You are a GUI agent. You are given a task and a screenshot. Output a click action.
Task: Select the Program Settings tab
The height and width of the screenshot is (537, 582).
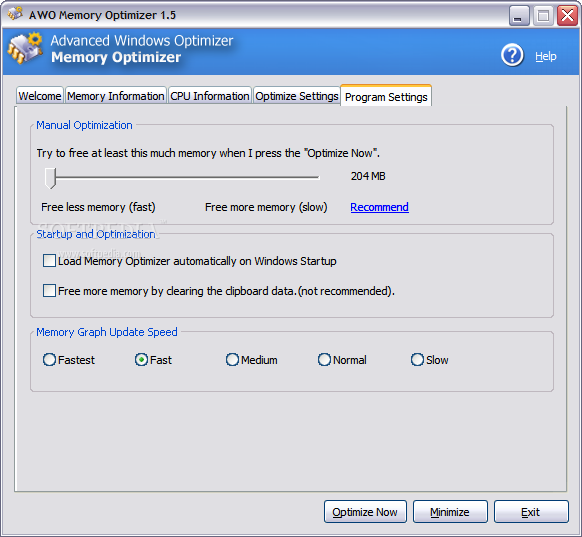[386, 96]
